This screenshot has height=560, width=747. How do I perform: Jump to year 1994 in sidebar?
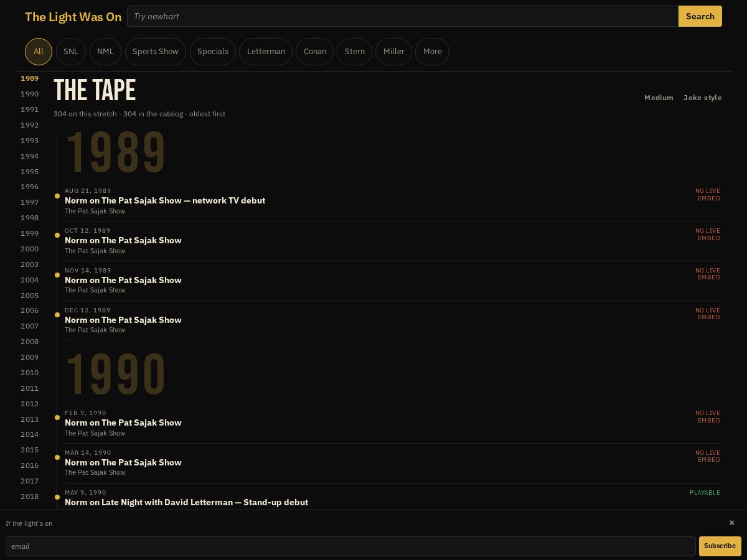tap(29, 156)
